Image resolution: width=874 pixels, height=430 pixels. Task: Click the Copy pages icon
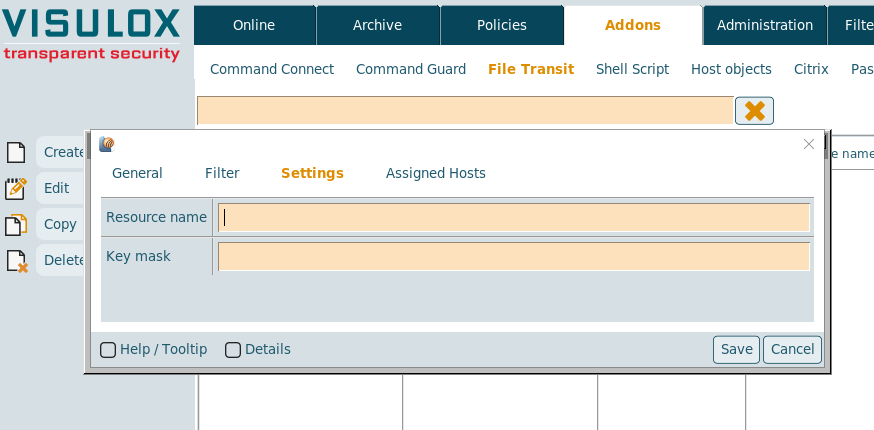click(16, 224)
